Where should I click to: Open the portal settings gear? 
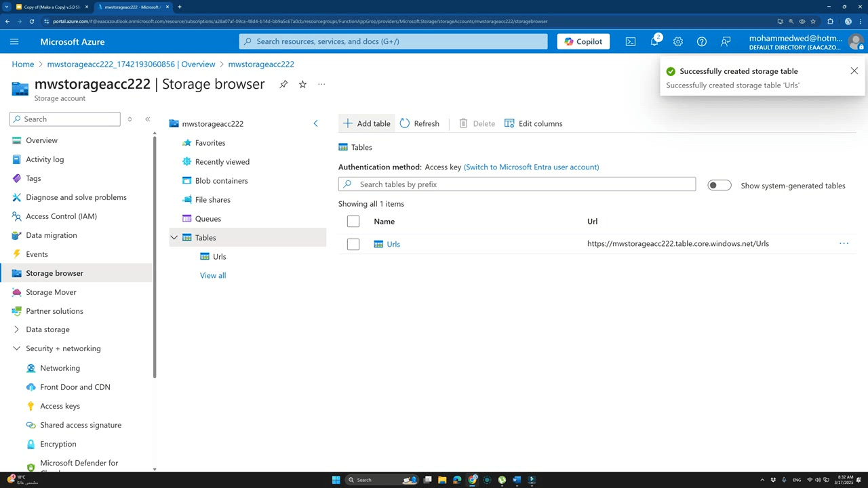pos(677,41)
